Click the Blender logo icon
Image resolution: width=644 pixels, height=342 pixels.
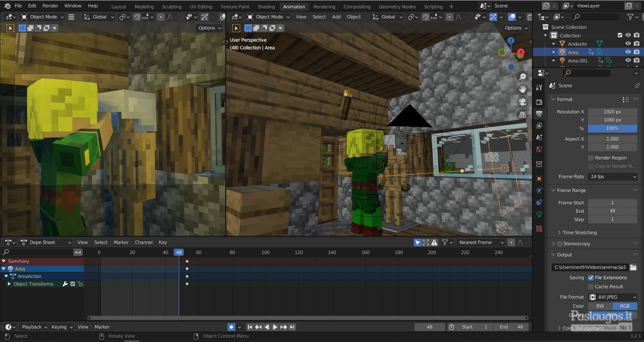pyautogui.click(x=7, y=6)
